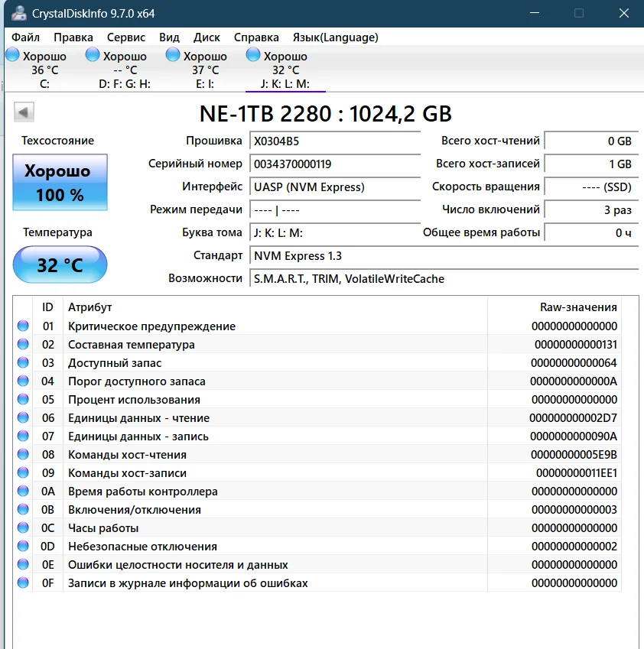This screenshot has width=644, height=649.
Task: Click status orb for attribute 01 critical warning
Action: 23,326
